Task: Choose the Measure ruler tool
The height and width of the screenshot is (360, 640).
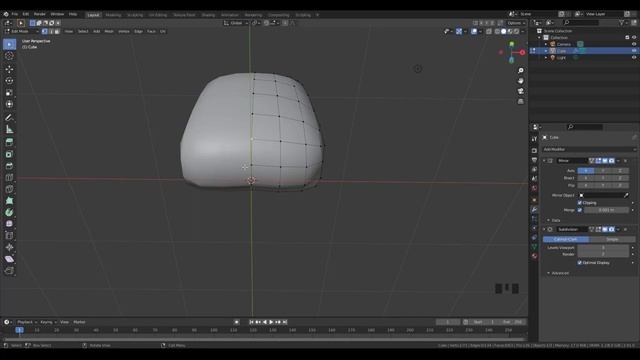Action: click(9, 129)
